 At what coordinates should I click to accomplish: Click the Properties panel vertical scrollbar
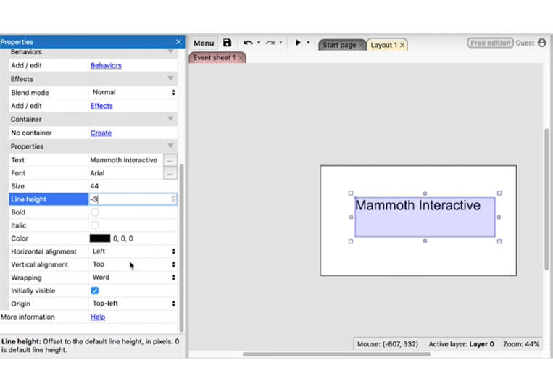tap(181, 249)
